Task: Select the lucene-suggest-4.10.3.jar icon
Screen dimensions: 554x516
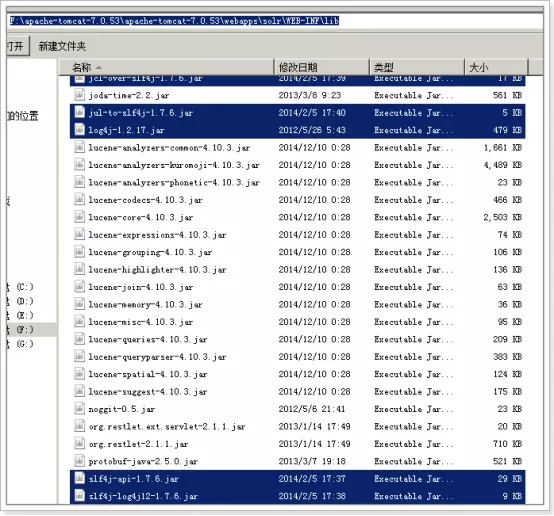Action: click(x=79, y=391)
